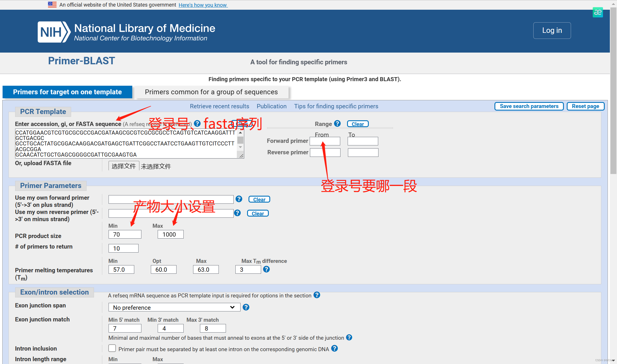The height and width of the screenshot is (364, 617).
Task: Open the Retrieve recent results link
Action: pos(219,106)
